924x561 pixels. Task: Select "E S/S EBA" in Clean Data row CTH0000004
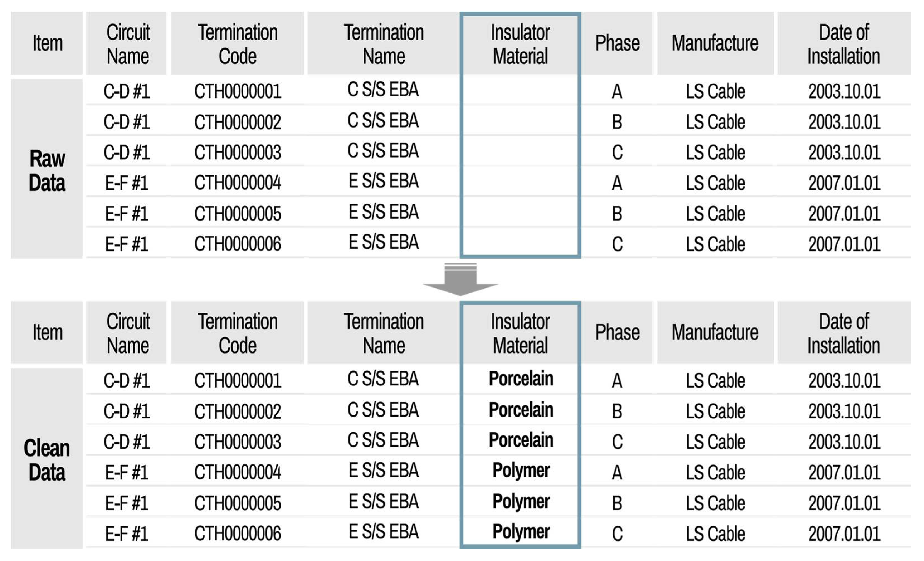click(383, 470)
